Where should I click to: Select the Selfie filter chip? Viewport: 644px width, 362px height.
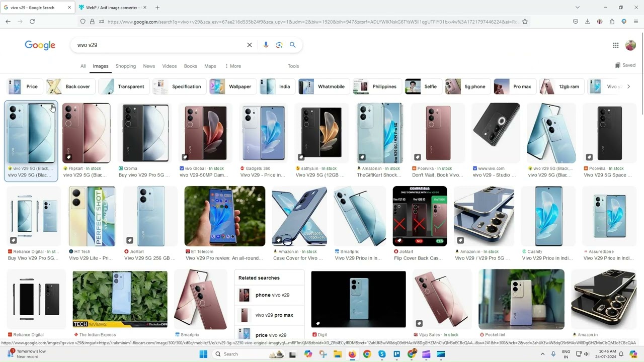[423, 86]
